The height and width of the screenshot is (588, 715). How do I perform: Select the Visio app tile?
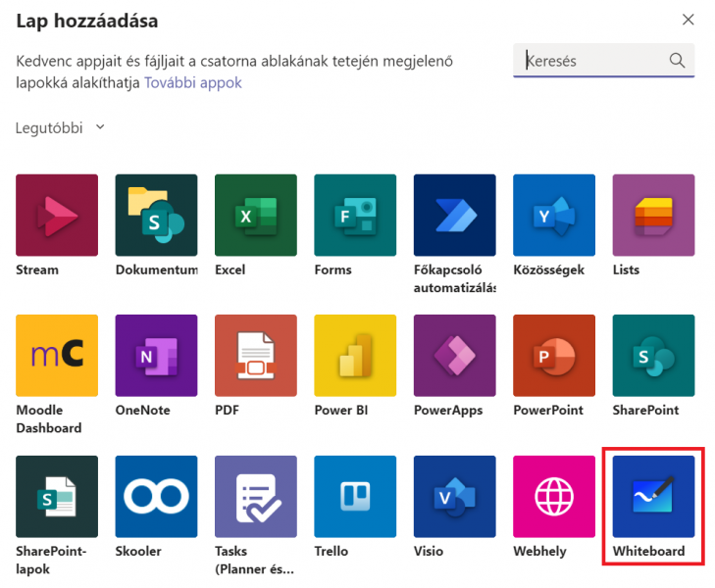click(x=455, y=497)
